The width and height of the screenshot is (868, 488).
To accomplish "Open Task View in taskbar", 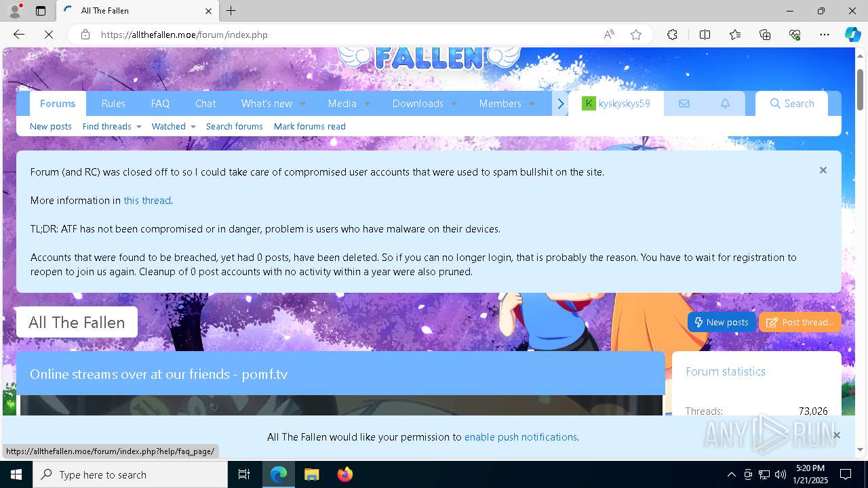I will tap(244, 474).
